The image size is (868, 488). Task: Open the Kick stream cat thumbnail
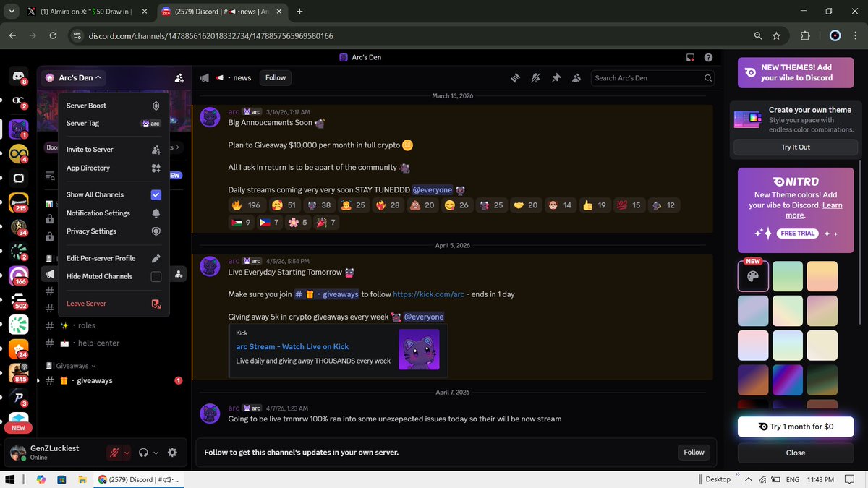[x=419, y=350]
